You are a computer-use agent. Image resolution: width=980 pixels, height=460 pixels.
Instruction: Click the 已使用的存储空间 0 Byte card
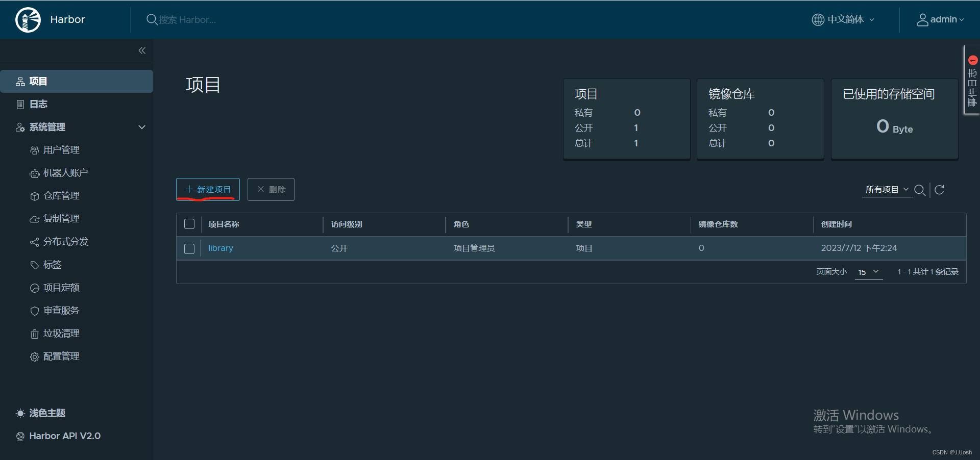(x=895, y=119)
